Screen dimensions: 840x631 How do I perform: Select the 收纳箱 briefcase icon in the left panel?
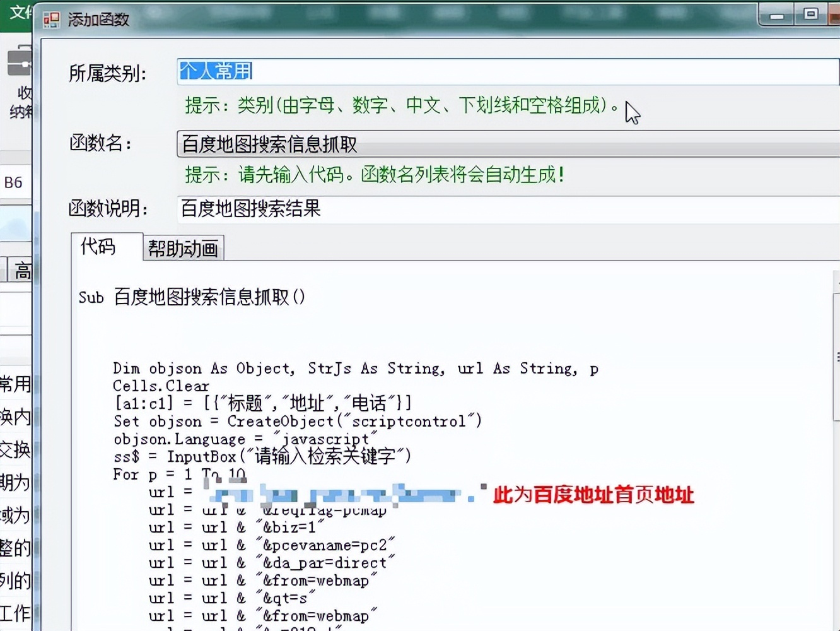tap(17, 61)
